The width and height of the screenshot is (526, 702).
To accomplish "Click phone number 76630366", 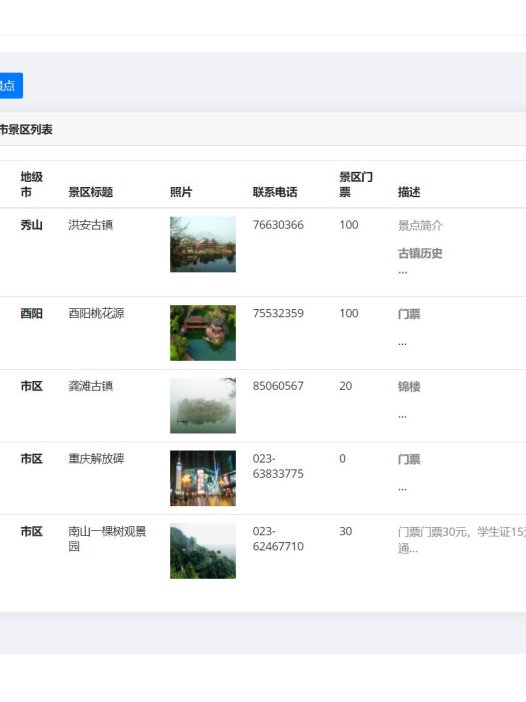I will [278, 225].
